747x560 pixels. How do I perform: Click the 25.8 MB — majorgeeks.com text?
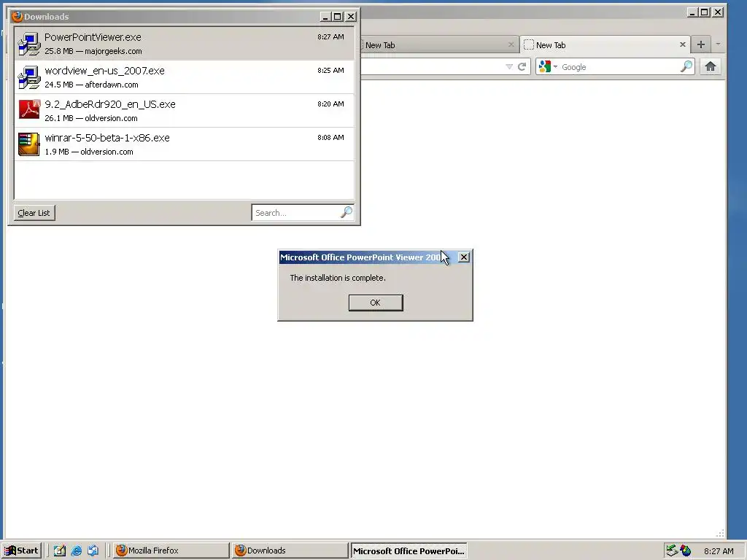pos(93,51)
